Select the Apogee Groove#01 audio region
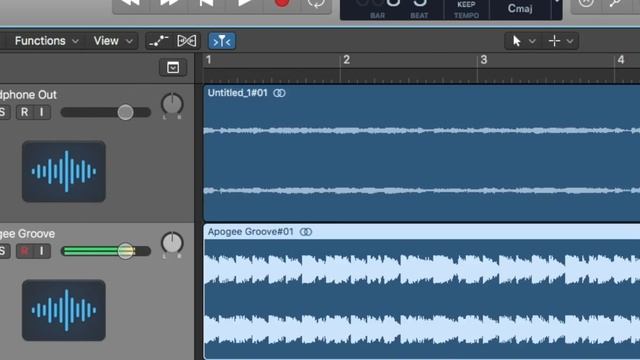The width and height of the screenshot is (640, 360). [x=422, y=291]
